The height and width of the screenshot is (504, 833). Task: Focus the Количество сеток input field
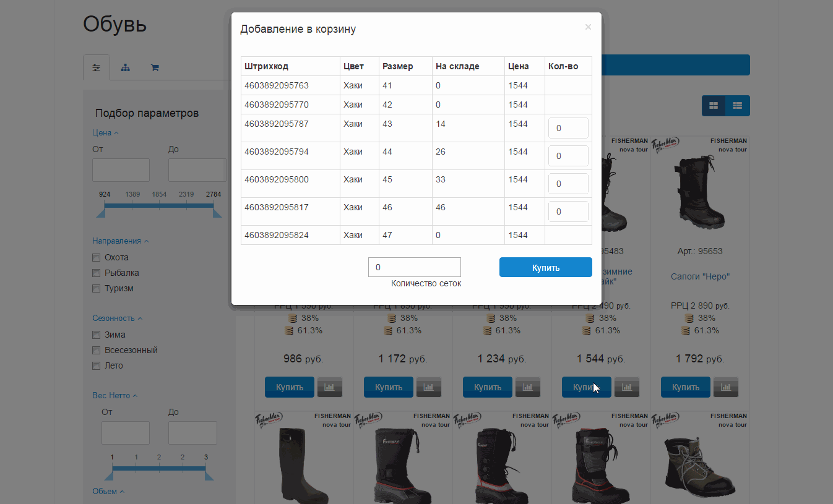(414, 267)
